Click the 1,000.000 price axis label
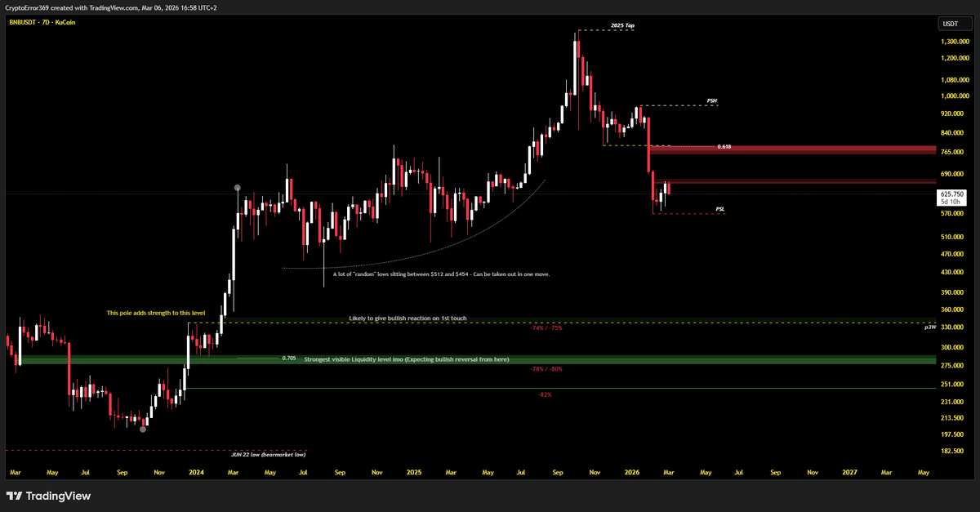This screenshot has width=980, height=512. click(954, 98)
